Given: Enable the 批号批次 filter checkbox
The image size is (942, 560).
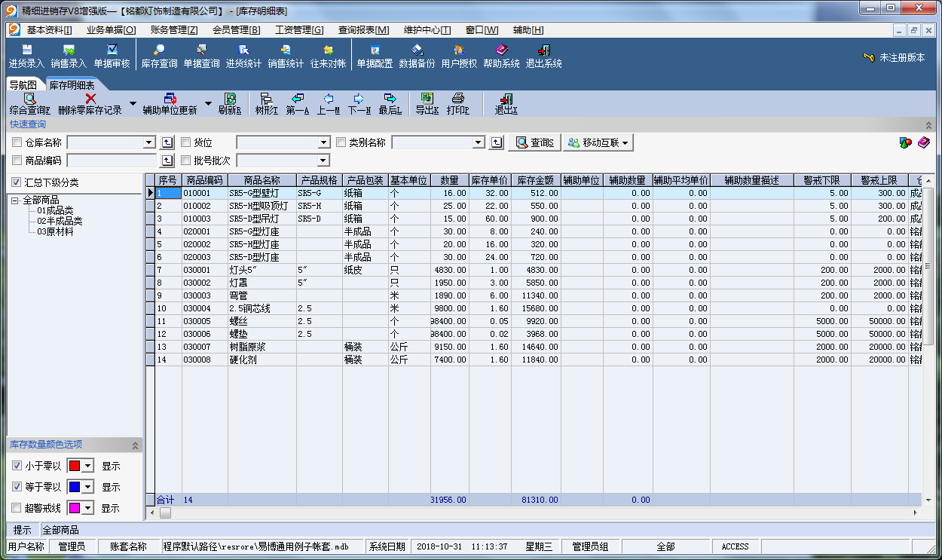Looking at the screenshot, I should coord(185,161).
